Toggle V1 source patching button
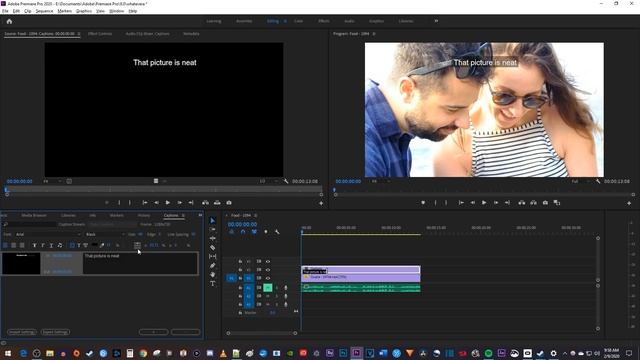 click(231, 278)
